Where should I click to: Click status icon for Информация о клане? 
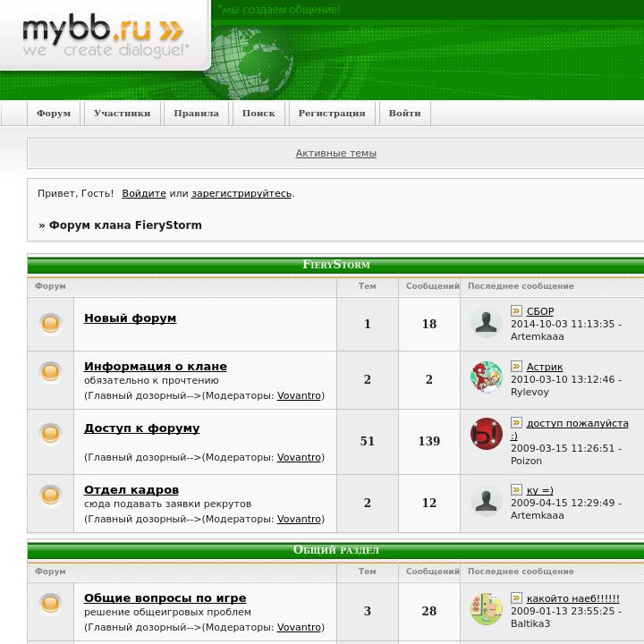point(50,372)
